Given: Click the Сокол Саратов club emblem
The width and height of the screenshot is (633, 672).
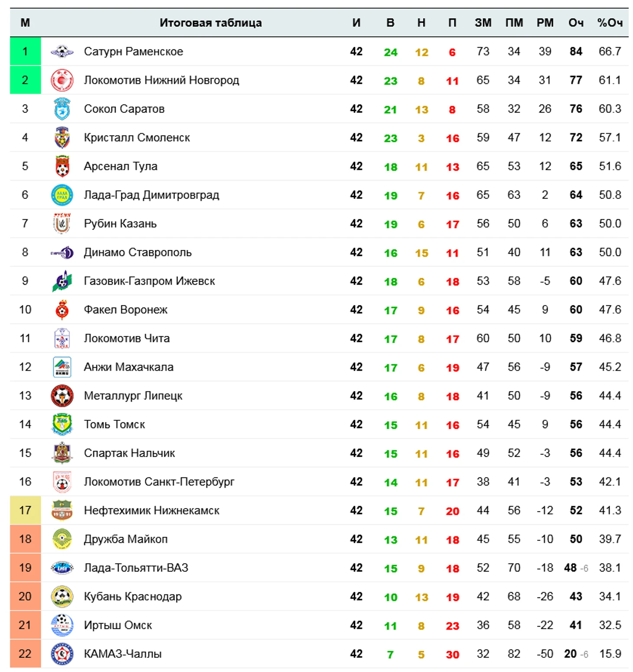Looking at the screenshot, I should tap(62, 109).
